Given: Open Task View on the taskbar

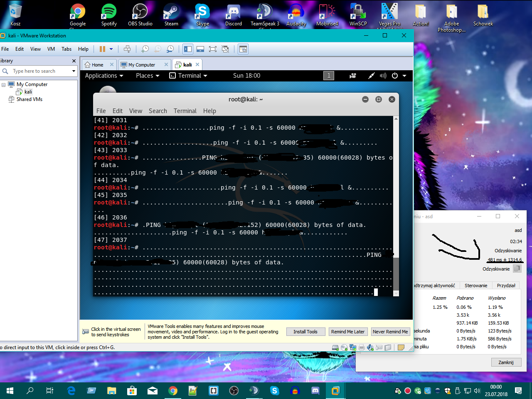Looking at the screenshot, I should [x=50, y=391].
